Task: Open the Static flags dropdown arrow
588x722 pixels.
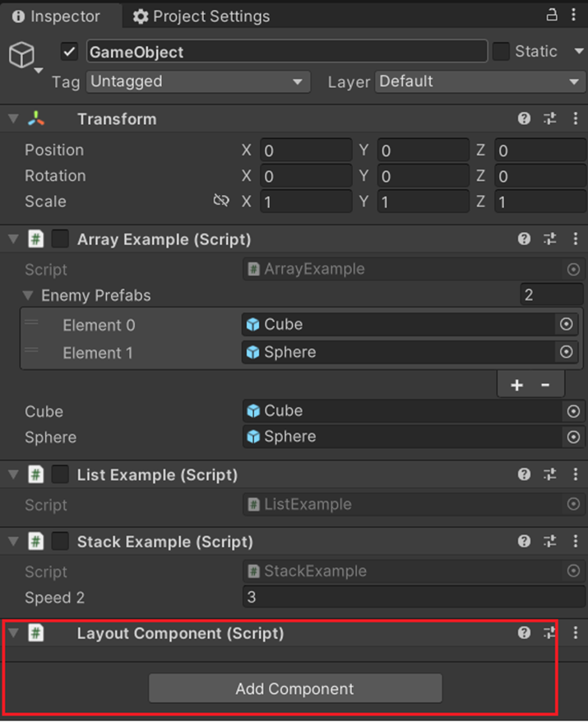Action: coord(579,52)
